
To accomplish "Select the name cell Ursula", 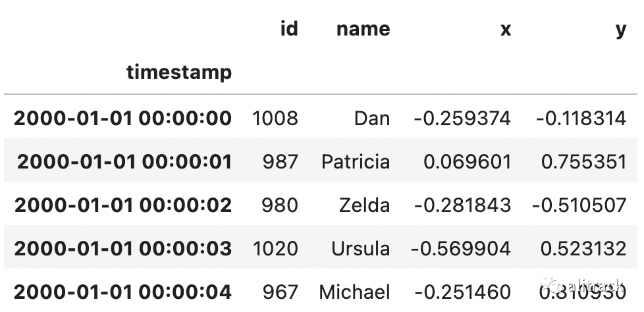I will 361,249.
